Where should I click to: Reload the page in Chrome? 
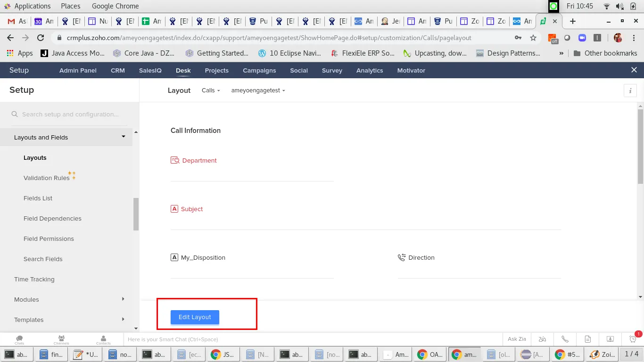tap(41, 38)
